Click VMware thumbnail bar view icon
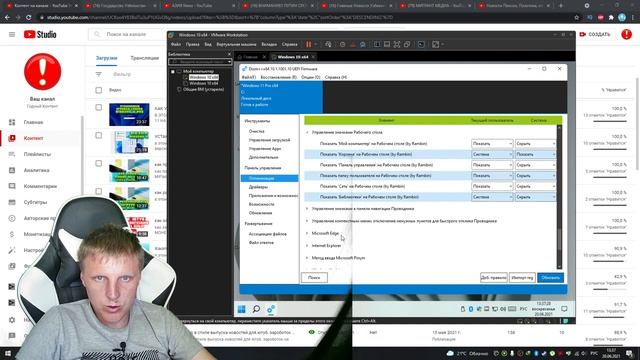Screen dimensions: 640x360 click(x=387, y=44)
